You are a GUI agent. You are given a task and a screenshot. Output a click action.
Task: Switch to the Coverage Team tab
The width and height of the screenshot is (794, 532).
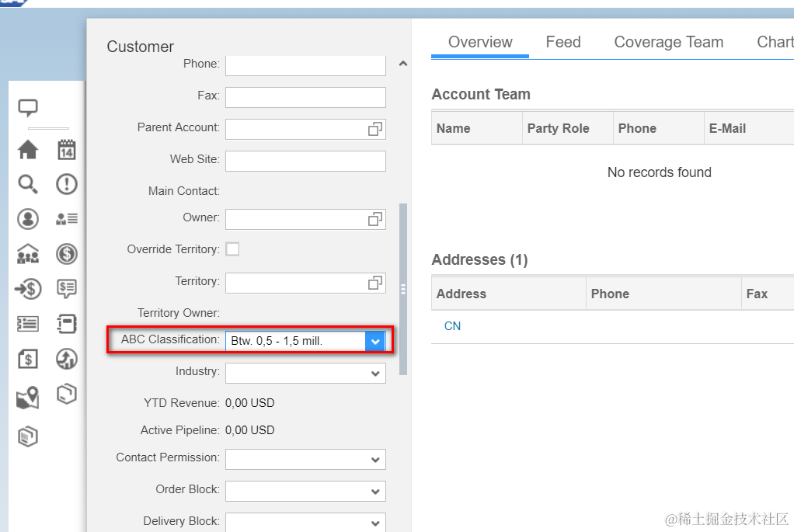[668, 42]
